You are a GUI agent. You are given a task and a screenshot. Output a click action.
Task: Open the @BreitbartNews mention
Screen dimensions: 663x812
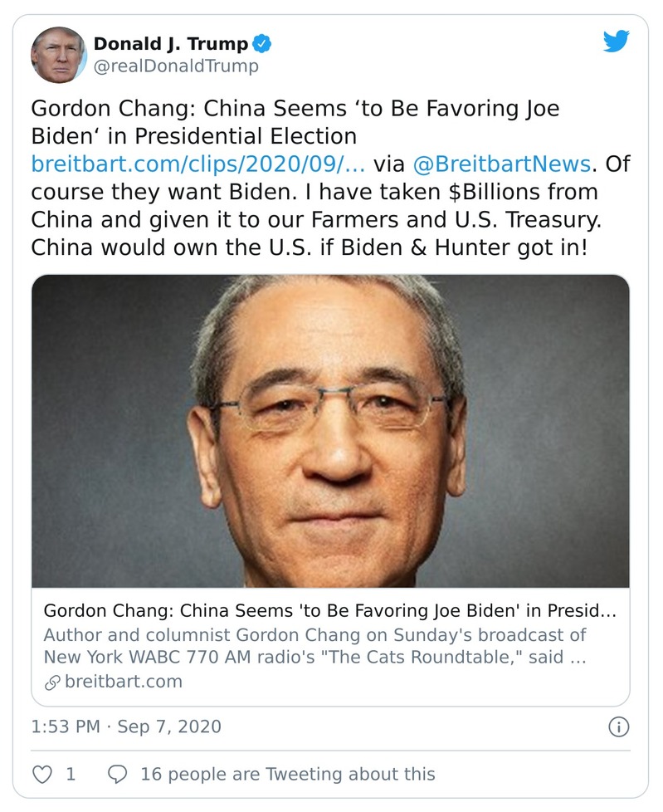pos(500,163)
